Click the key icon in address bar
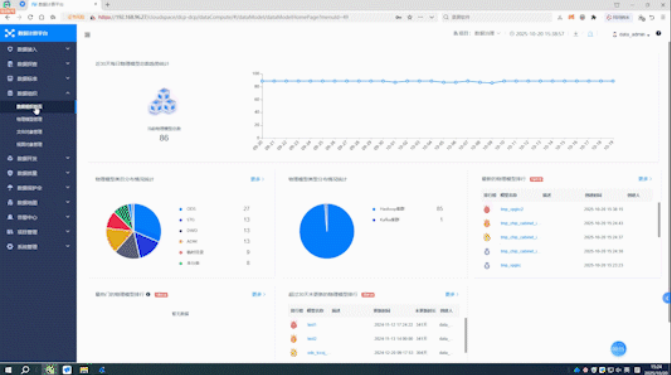Image resolution: width=671 pixels, height=375 pixels. tap(398, 17)
